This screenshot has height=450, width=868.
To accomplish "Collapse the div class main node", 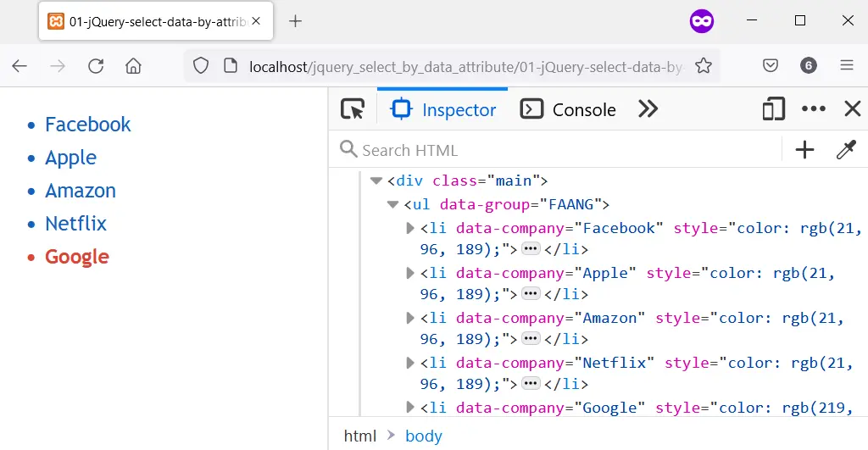I will click(x=376, y=181).
